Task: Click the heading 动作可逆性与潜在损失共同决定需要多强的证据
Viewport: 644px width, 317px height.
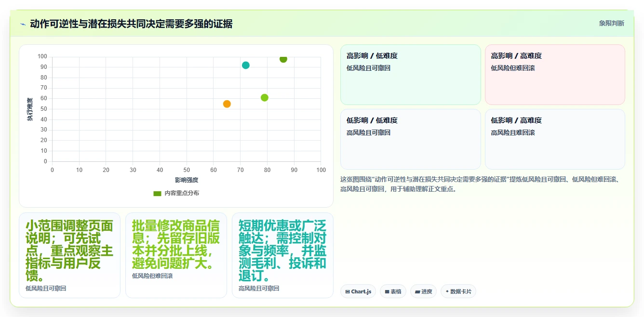Action: (x=131, y=24)
